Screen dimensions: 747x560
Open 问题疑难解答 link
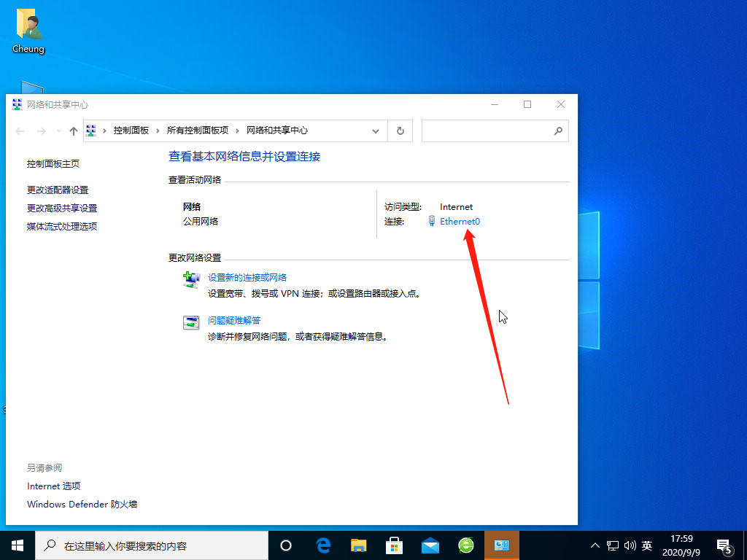tap(234, 321)
